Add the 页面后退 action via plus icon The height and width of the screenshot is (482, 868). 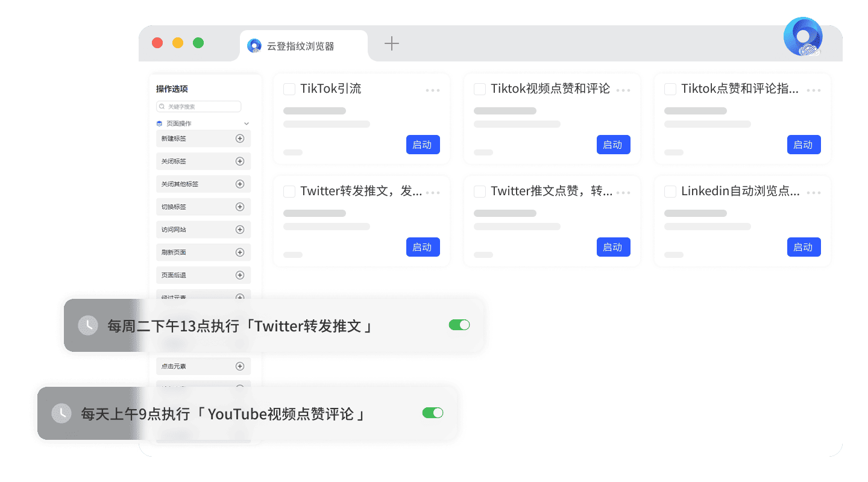[x=239, y=275]
